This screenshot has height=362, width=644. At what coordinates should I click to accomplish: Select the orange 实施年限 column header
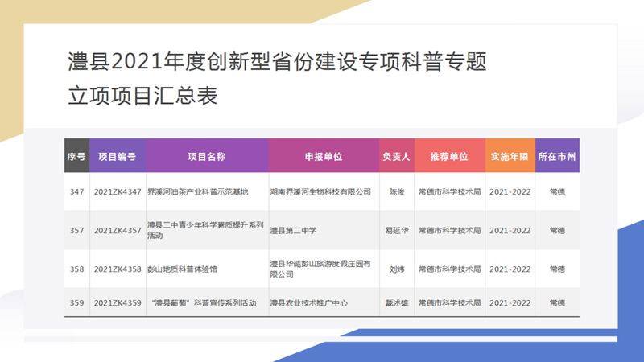tap(510, 157)
